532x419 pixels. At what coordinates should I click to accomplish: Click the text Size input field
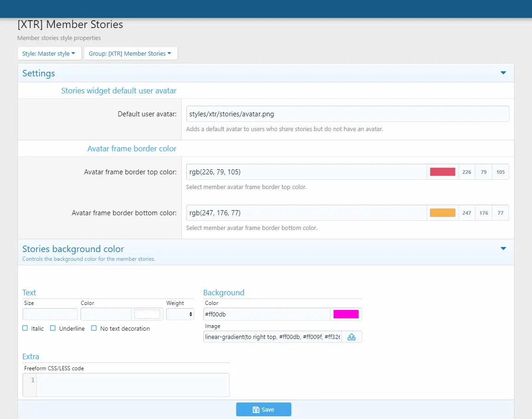pos(50,314)
